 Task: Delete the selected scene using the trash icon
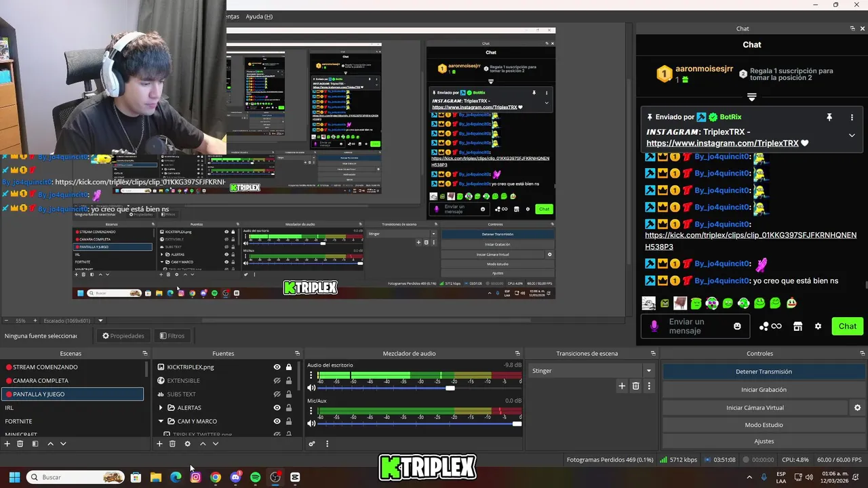[20, 444]
